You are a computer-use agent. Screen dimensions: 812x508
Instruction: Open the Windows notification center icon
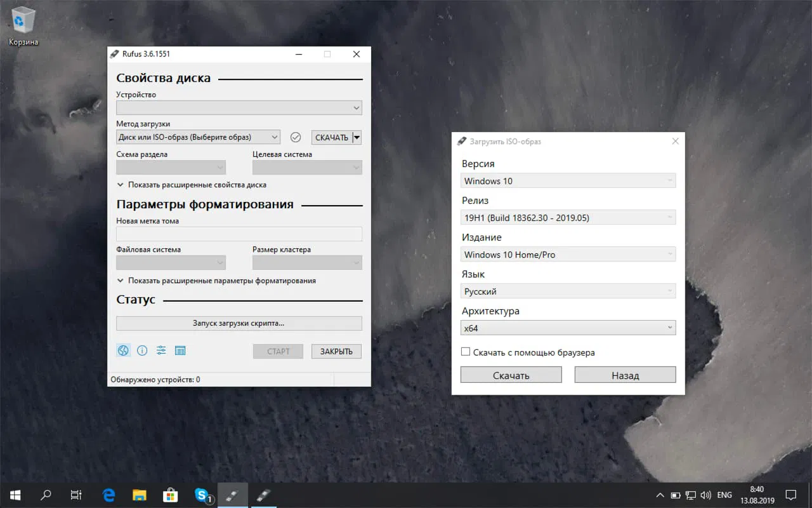pyautogui.click(x=791, y=495)
